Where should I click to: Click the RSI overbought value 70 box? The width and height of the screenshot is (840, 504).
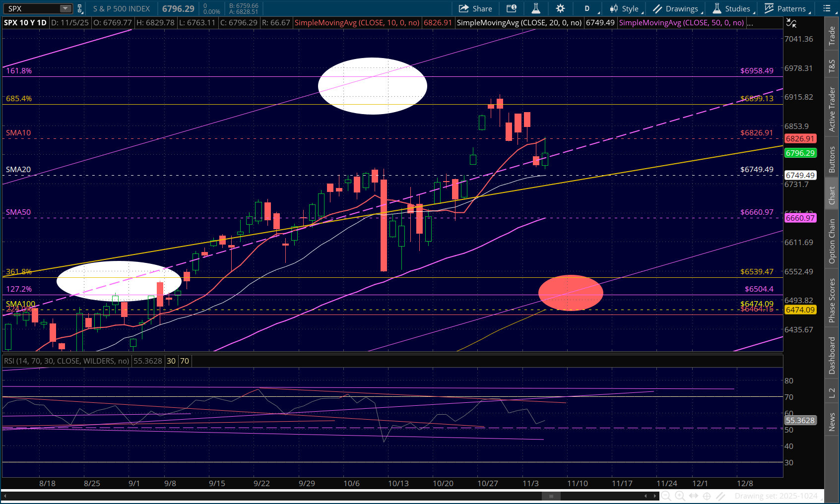tap(185, 361)
